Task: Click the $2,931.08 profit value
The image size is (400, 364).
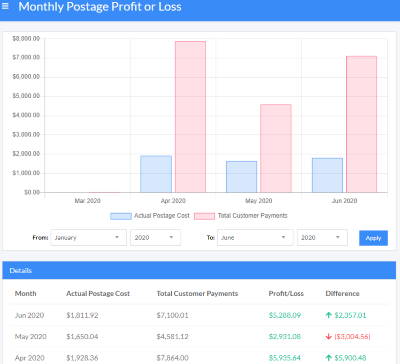Action: (x=285, y=337)
